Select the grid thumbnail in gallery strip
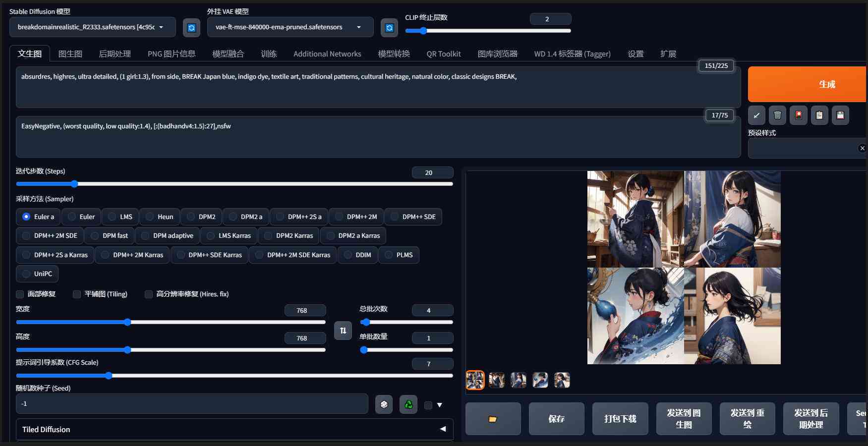The image size is (868, 446). 475,380
